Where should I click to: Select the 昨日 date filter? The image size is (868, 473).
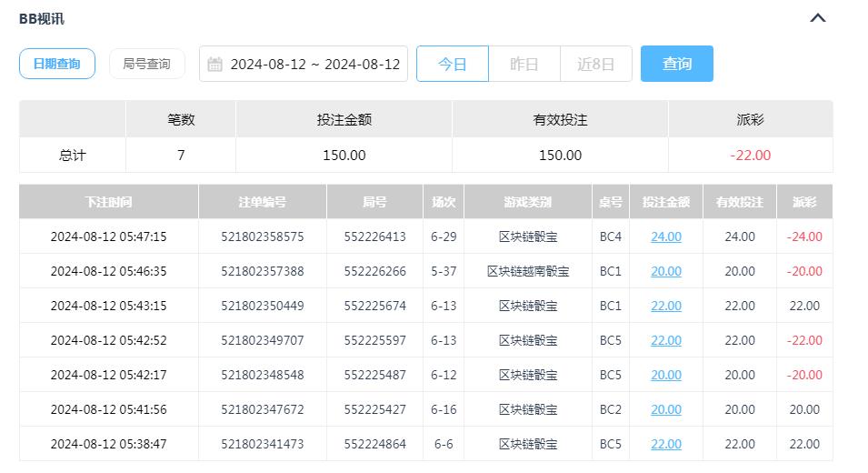pyautogui.click(x=524, y=65)
